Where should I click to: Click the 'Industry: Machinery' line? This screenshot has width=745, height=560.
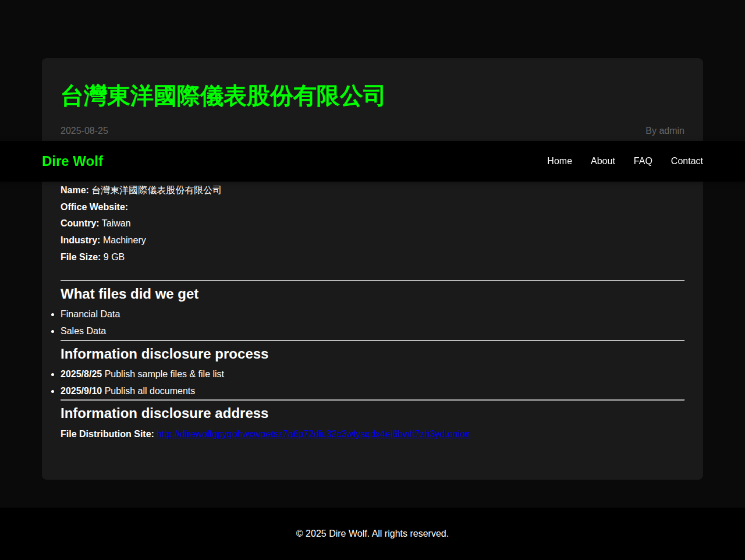click(103, 240)
